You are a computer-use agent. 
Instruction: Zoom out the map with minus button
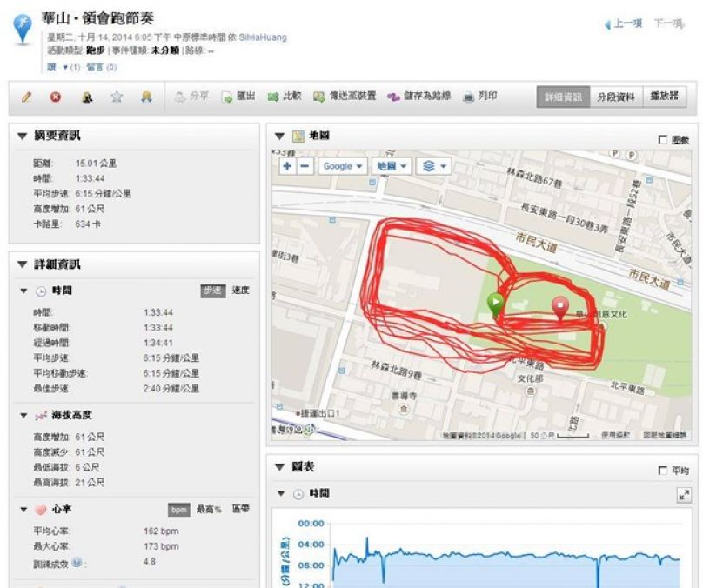pos(305,165)
